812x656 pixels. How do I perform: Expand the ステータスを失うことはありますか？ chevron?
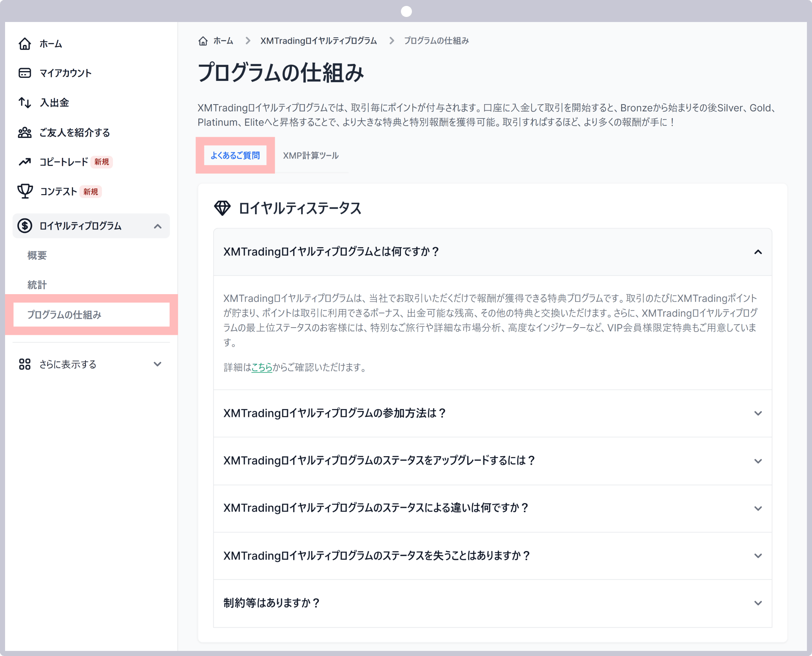(x=758, y=556)
